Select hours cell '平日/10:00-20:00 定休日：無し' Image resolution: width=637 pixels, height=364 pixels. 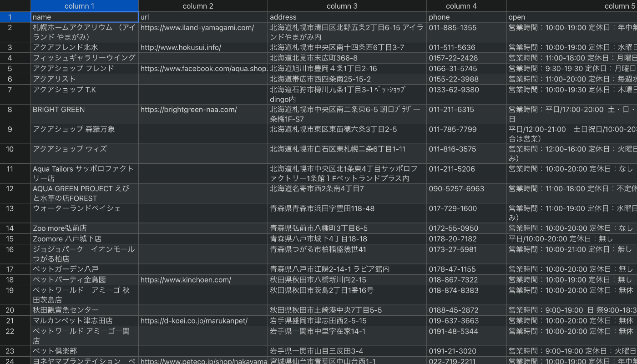572,239
